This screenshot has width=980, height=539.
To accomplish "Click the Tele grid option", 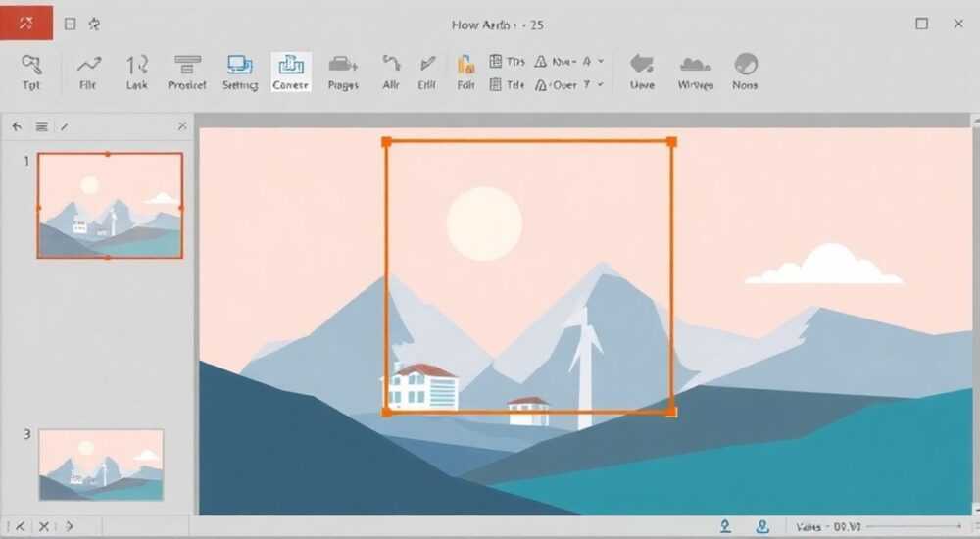I will click(x=507, y=84).
